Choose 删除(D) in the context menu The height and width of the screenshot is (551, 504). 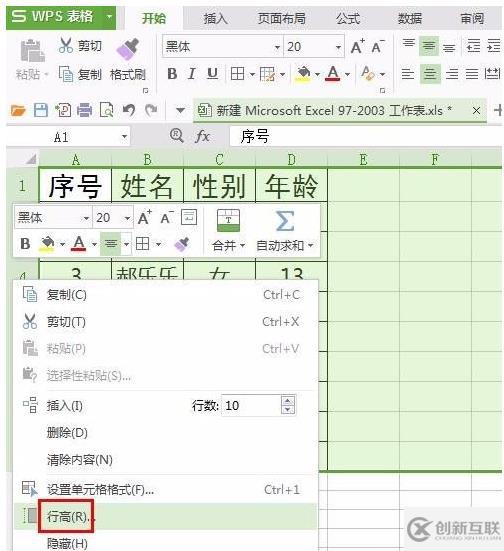click(166, 432)
